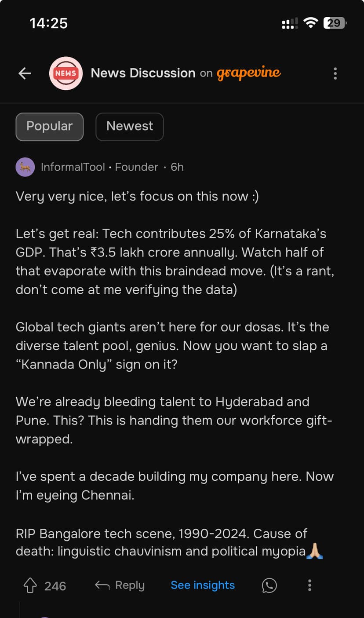Share the comment via WhatsApp icon
364x618 pixels.
tap(269, 585)
